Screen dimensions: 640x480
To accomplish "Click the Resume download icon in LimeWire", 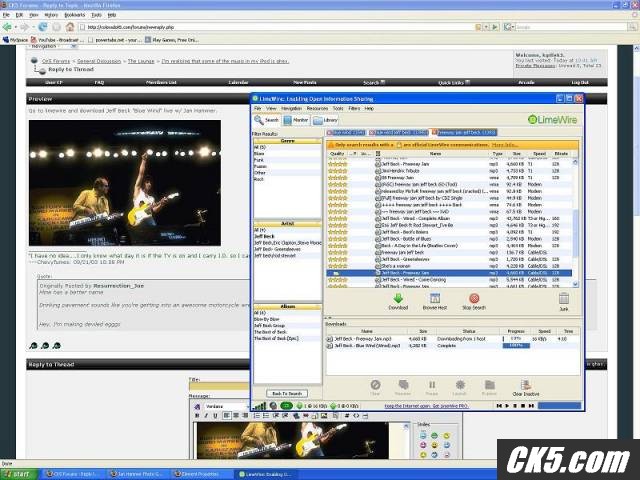I will pos(403,384).
